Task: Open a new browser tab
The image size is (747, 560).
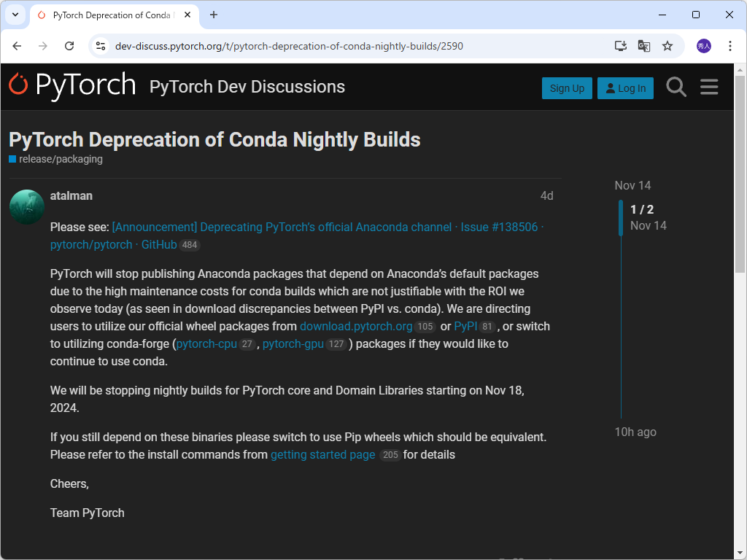Action: (214, 15)
